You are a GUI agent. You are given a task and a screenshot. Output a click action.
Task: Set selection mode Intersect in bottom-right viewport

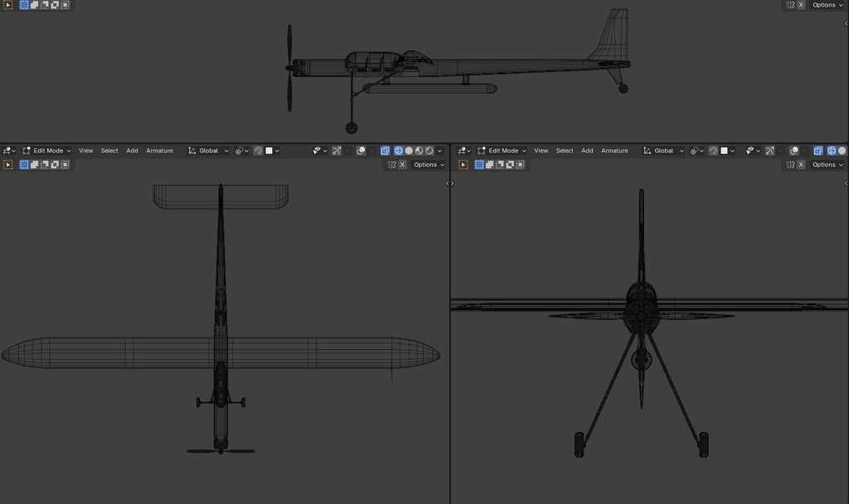[521, 165]
